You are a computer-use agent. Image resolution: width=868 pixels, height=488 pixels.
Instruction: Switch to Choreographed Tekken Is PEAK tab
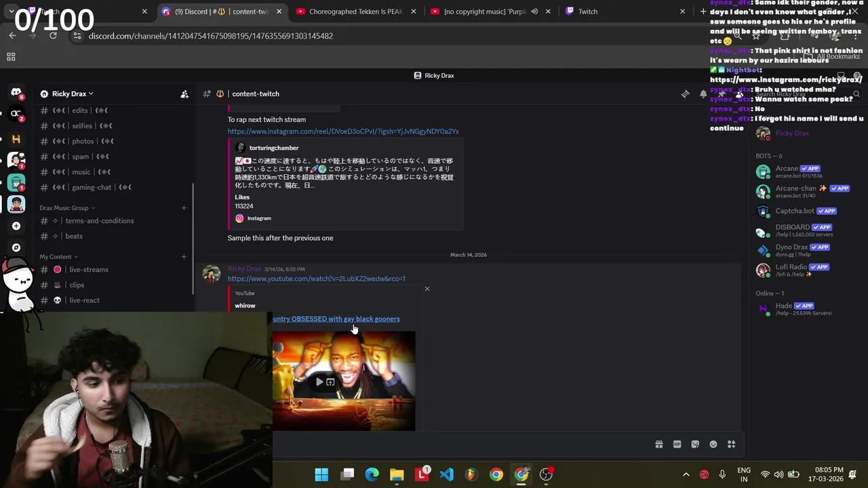(356, 12)
